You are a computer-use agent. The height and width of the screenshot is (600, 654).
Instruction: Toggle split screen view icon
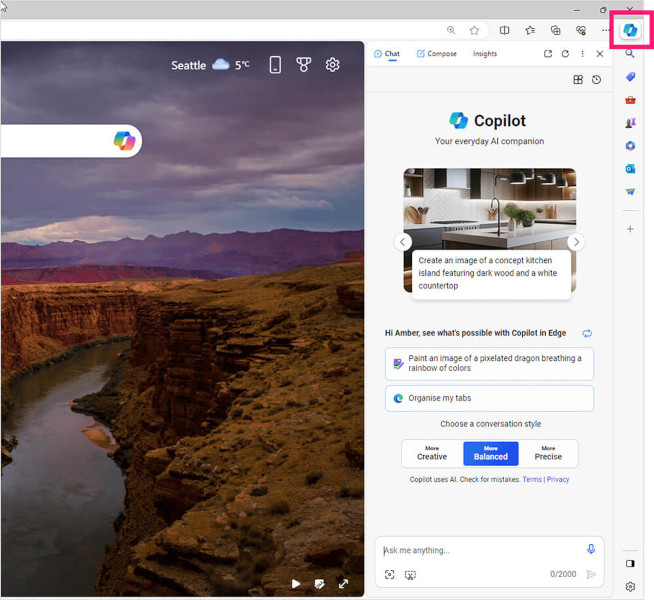pyautogui.click(x=504, y=30)
